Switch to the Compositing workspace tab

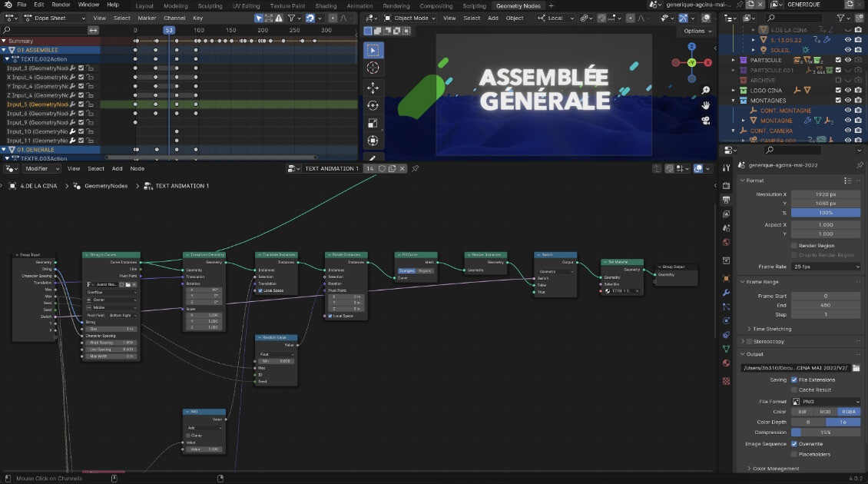[436, 5]
